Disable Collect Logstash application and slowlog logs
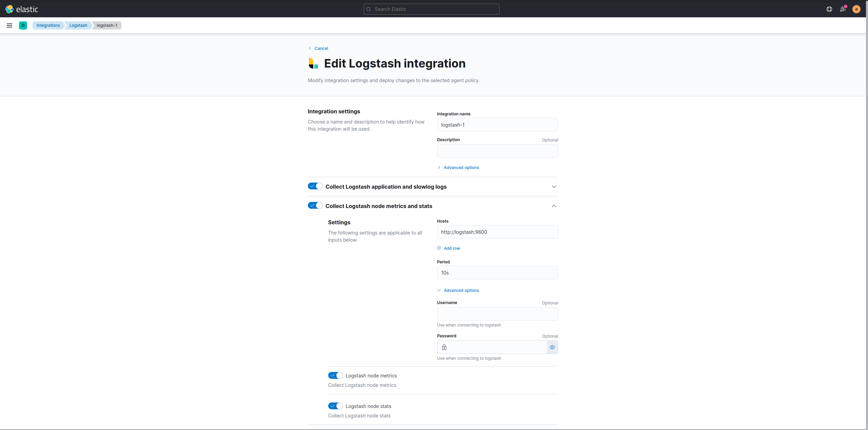This screenshot has height=430, width=868. pyautogui.click(x=315, y=186)
